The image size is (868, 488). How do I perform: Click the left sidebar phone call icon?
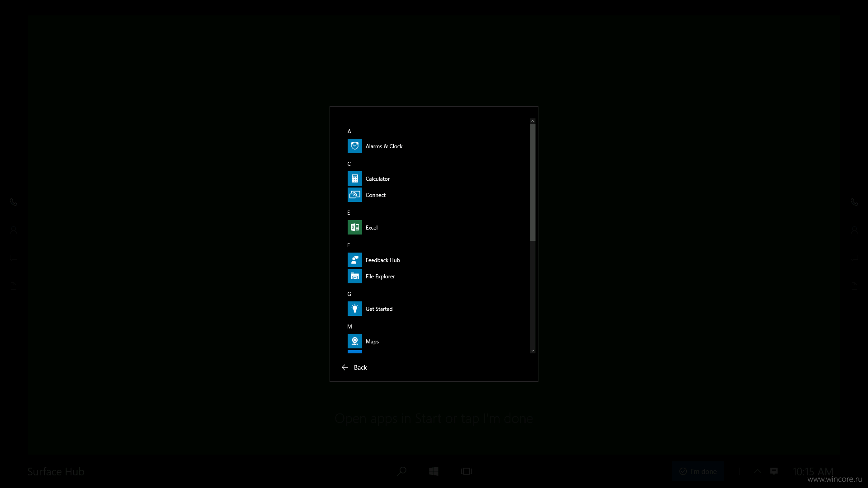click(x=14, y=202)
